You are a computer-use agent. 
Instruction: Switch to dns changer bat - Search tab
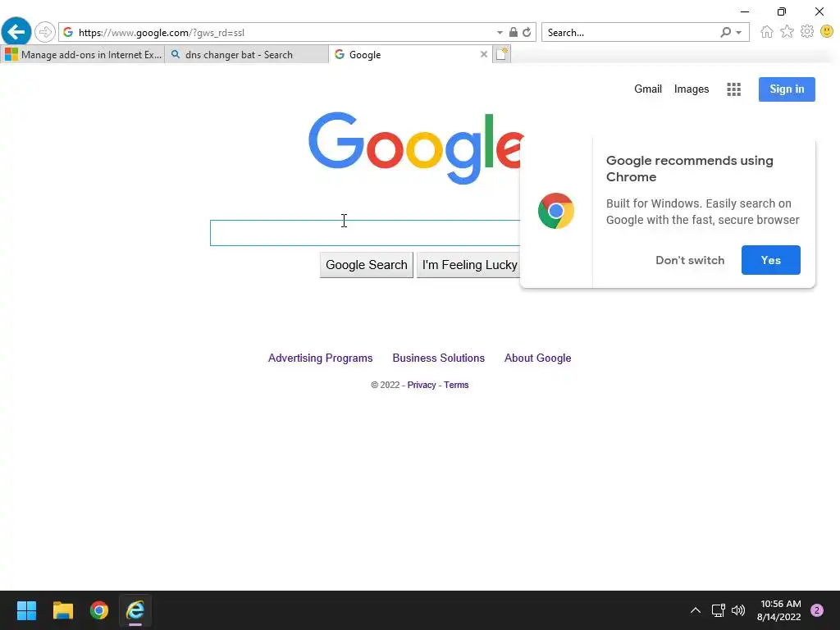pyautogui.click(x=246, y=55)
